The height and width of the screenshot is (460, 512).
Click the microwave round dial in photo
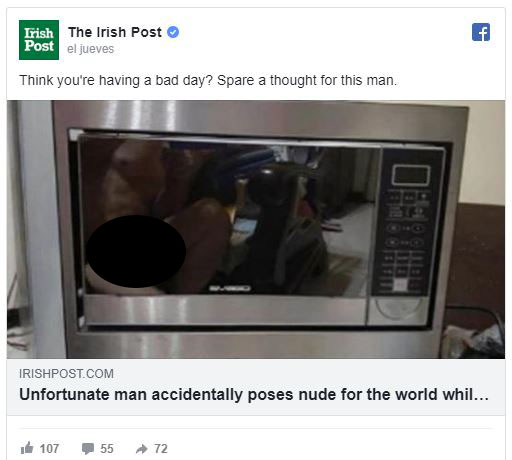(397, 308)
